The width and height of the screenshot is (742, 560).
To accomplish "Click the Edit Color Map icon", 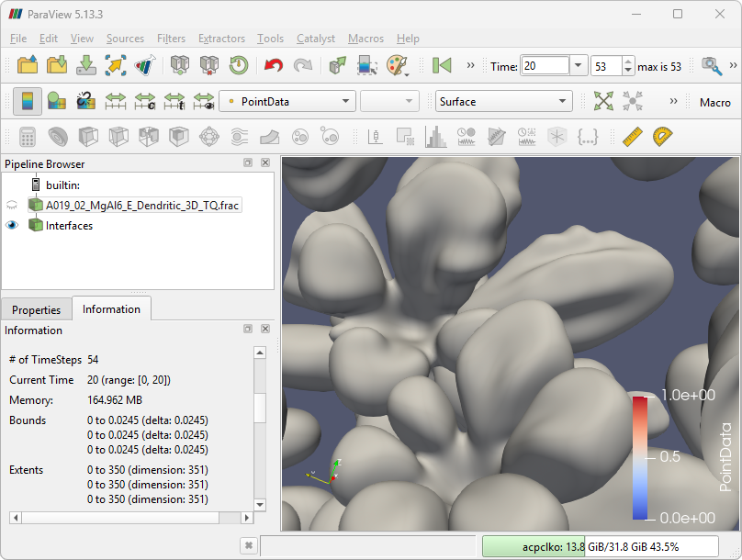I will click(56, 101).
